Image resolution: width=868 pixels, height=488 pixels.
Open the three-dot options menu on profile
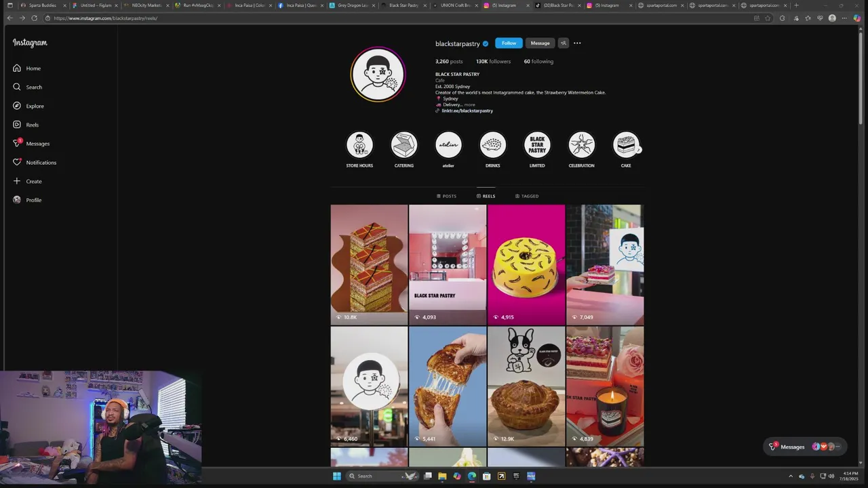pos(577,43)
